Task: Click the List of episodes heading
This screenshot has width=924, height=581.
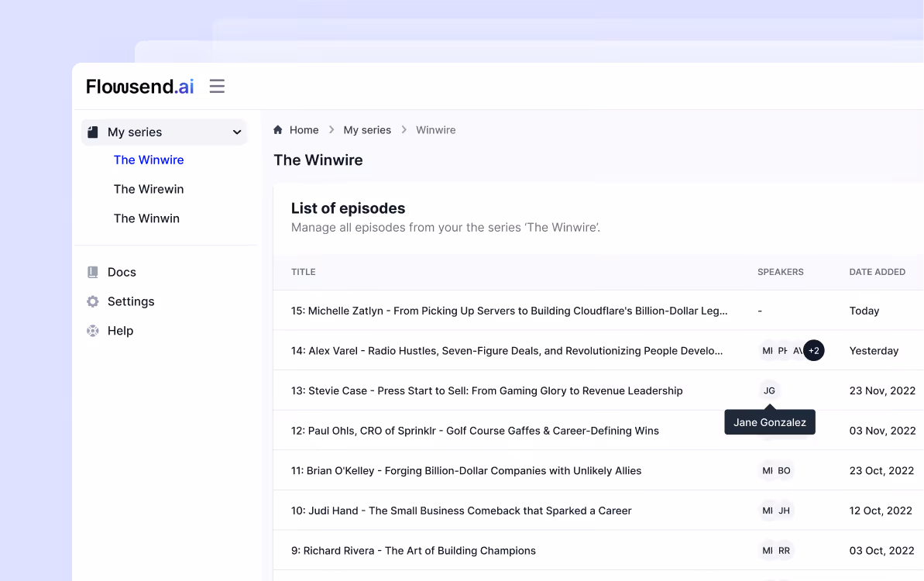Action: [348, 208]
